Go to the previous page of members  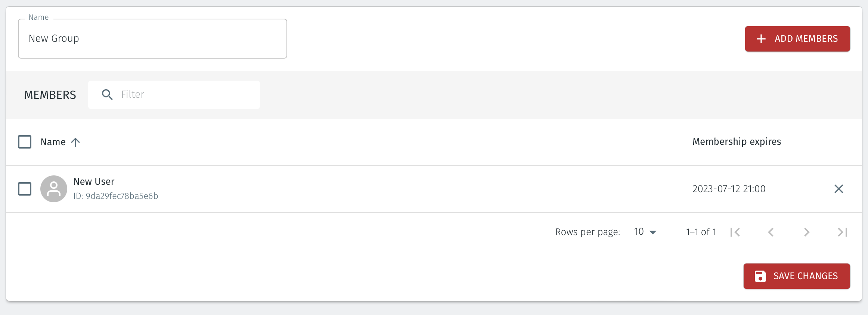771,232
